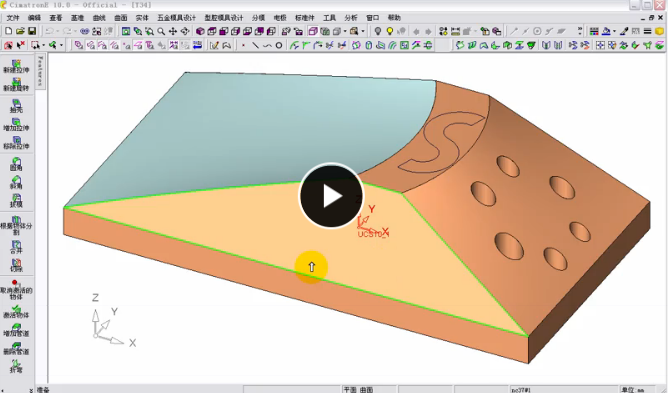The width and height of the screenshot is (668, 393).
Task: Open the color palette swatch icon
Action: pos(594,31)
